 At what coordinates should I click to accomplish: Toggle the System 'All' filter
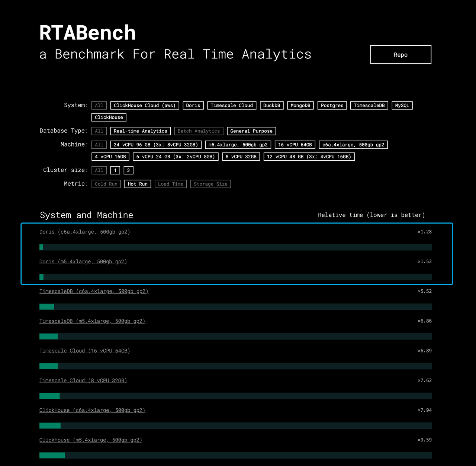pyautogui.click(x=99, y=105)
